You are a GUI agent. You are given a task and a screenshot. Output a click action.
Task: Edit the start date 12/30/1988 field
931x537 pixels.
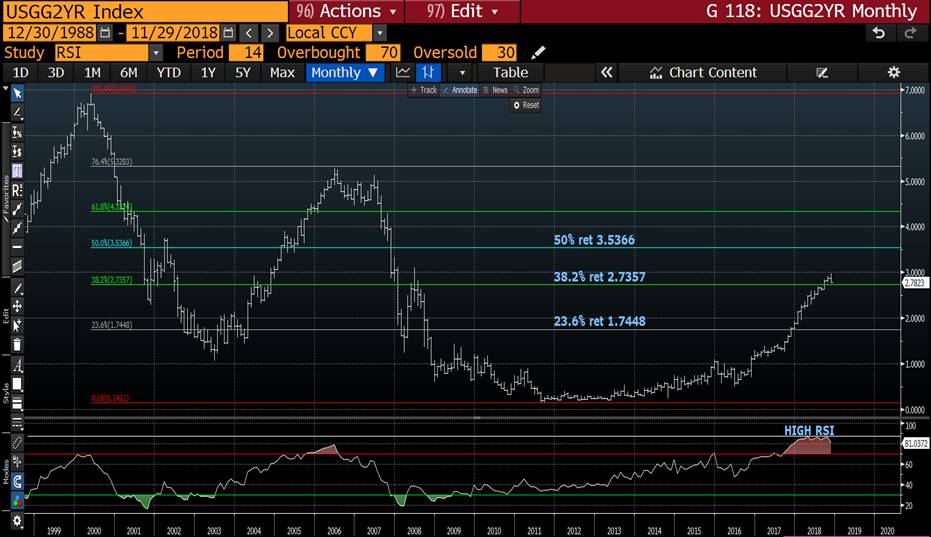click(x=51, y=33)
